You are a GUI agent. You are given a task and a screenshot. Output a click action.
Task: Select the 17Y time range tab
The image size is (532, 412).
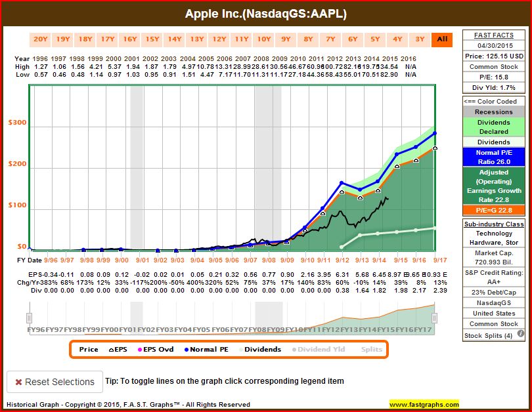pyautogui.click(x=108, y=39)
